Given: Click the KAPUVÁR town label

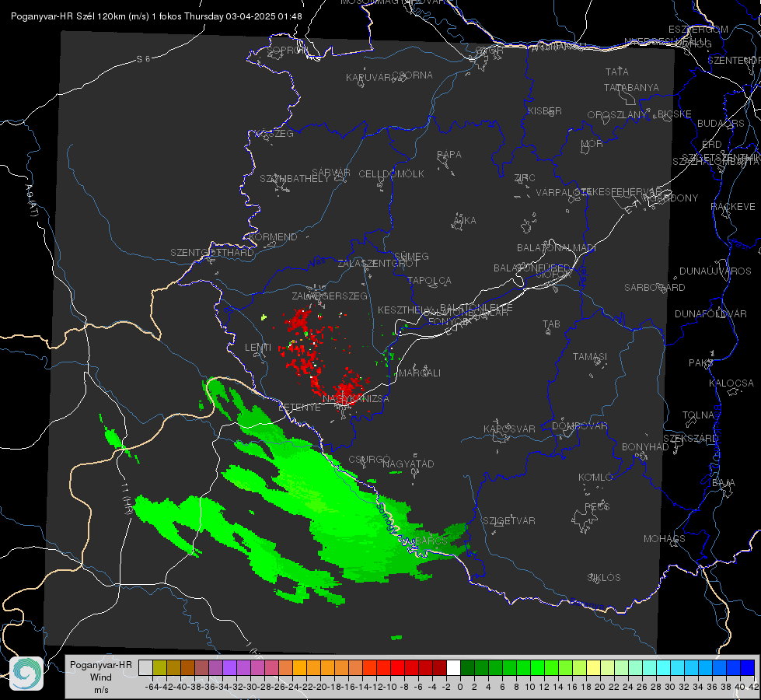Looking at the screenshot, I should coord(369,78).
